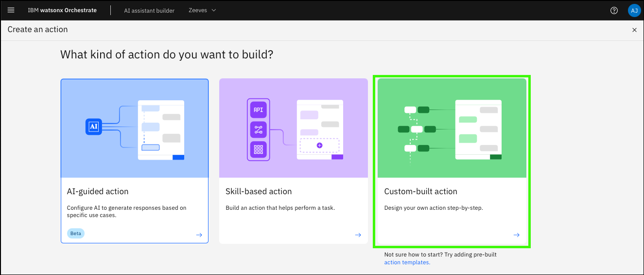The width and height of the screenshot is (644, 275).
Task: Open the hamburger navigation menu
Action: point(11,10)
